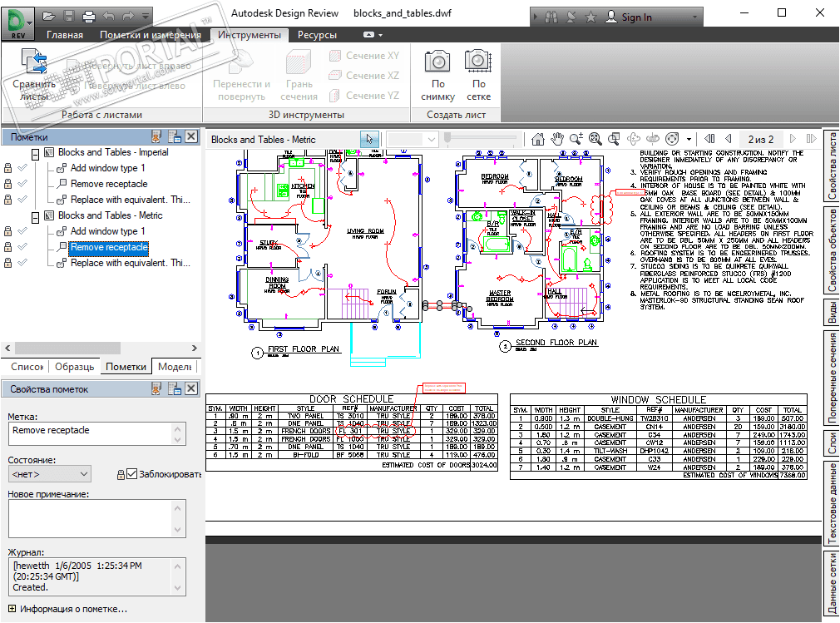Viewport: 840px width, 623px height.
Task: Click the Грань сечения tool
Action: click(x=299, y=75)
